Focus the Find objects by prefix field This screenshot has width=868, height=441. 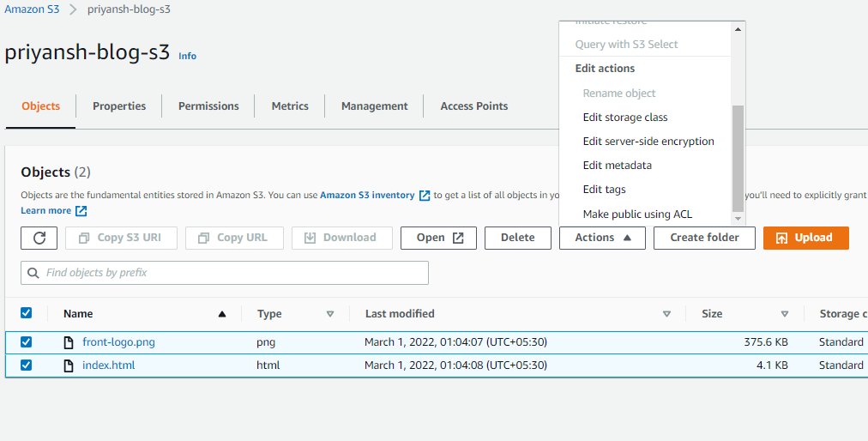pyautogui.click(x=232, y=273)
